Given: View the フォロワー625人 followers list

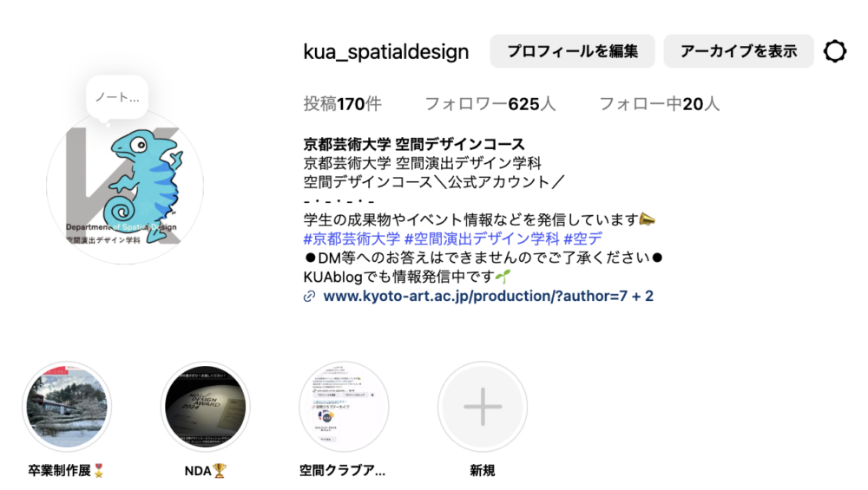Looking at the screenshot, I should click(x=490, y=104).
